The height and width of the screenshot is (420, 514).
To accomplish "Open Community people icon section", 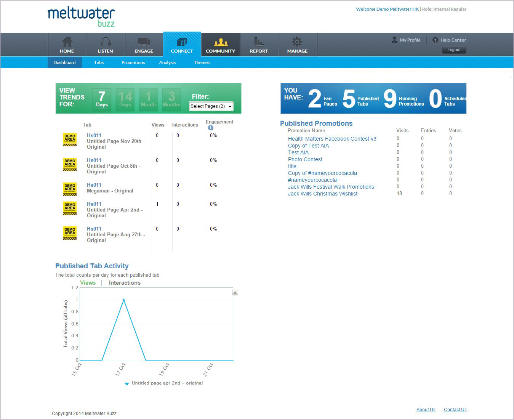I will coord(220,42).
